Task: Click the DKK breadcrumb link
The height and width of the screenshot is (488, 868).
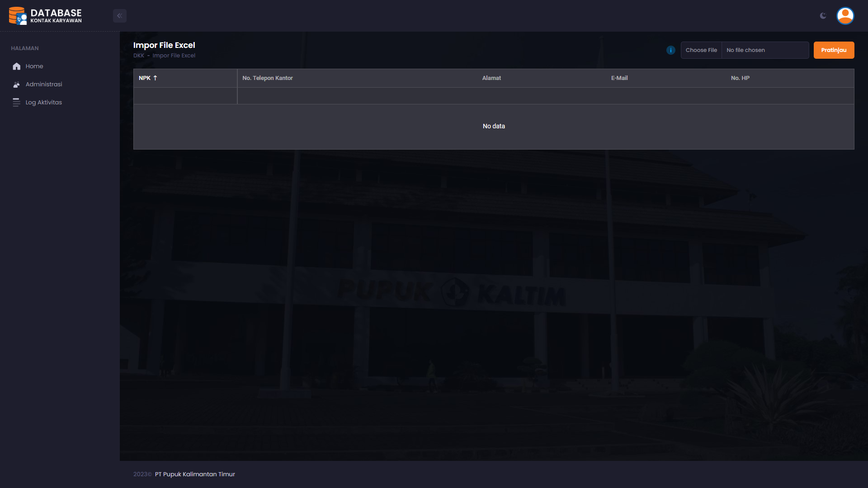Action: (x=139, y=56)
